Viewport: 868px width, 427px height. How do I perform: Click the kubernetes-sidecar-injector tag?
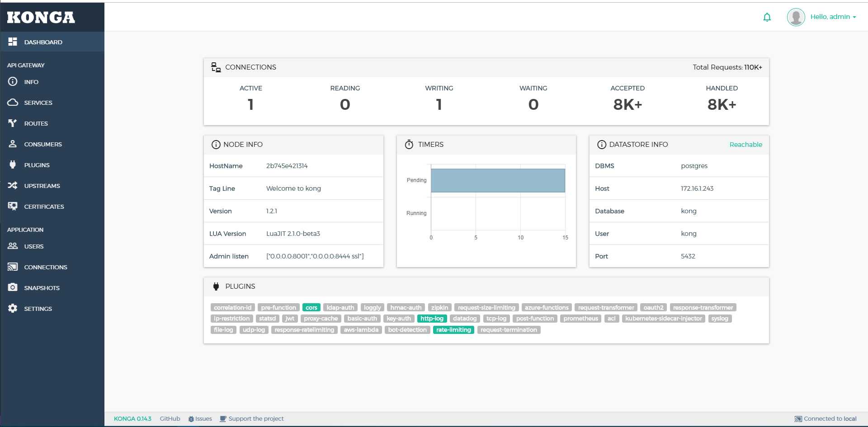coord(663,319)
